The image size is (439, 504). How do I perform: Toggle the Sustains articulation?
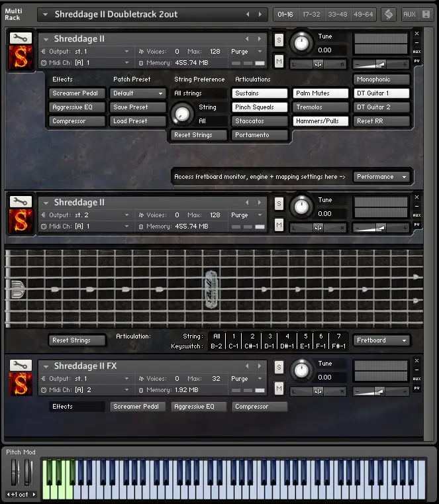(260, 93)
